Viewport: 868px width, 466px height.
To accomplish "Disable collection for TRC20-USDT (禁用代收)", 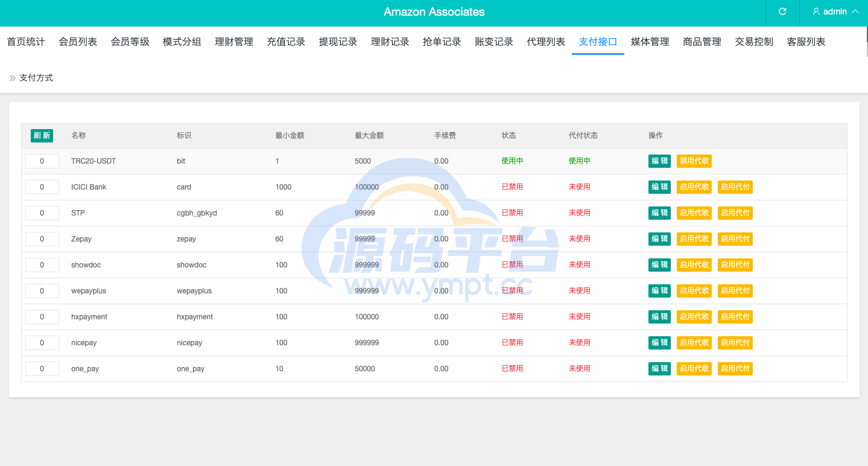I will [x=694, y=161].
